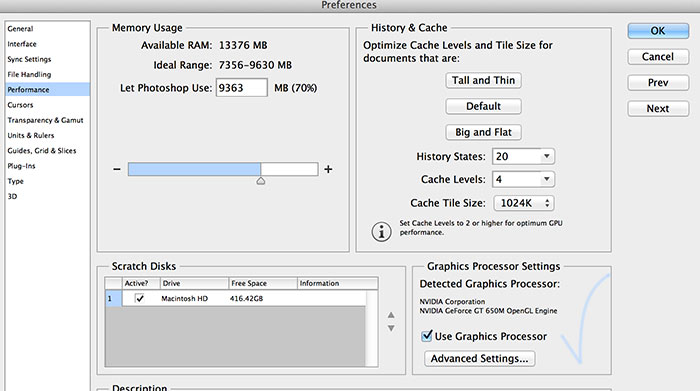Open Cursors preferences category
The height and width of the screenshot is (391, 700).
[20, 105]
